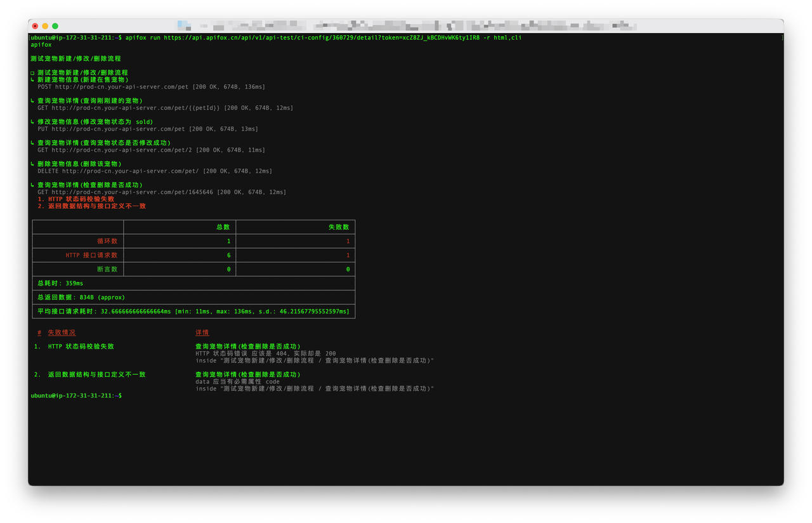Open the 失败情况 underlined header link
Image resolution: width=812 pixels, height=523 pixels.
pyautogui.click(x=62, y=332)
